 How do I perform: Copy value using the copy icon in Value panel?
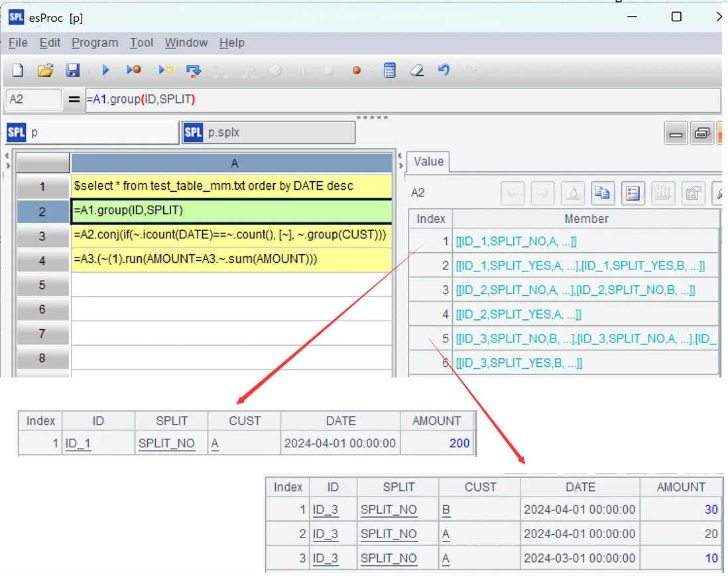pyautogui.click(x=602, y=192)
